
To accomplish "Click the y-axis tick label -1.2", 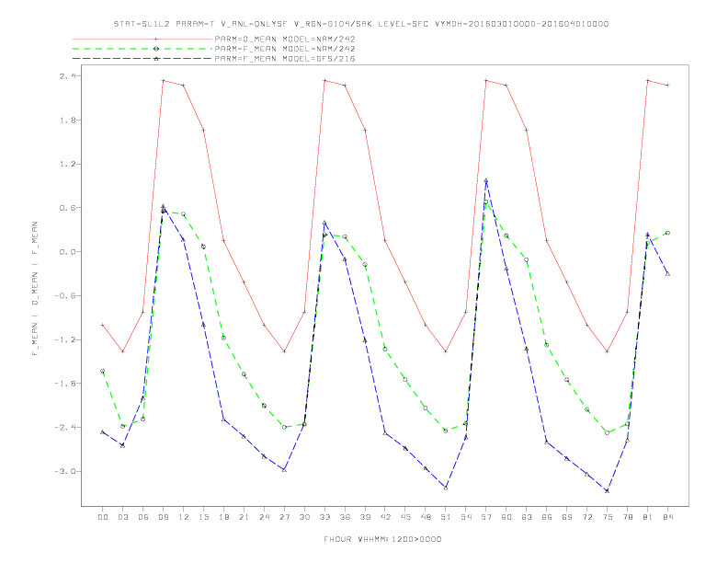I will 64,339.
